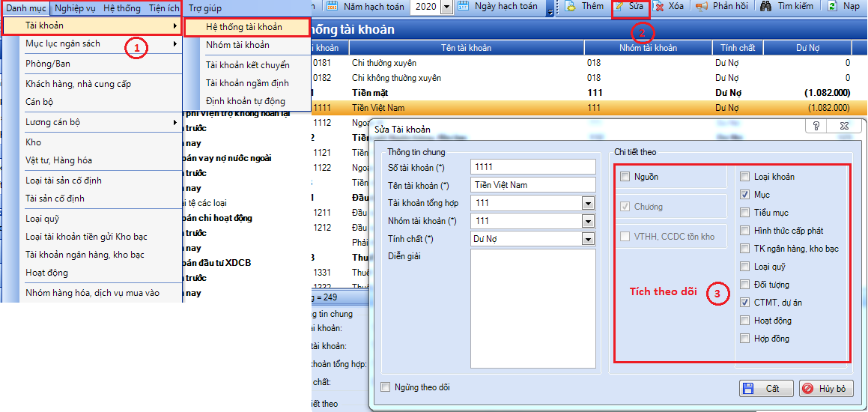This screenshot has height=412, width=868.
Task: Tick the TK ngân hàng, kho bạc checkbox
Action: tap(744, 249)
